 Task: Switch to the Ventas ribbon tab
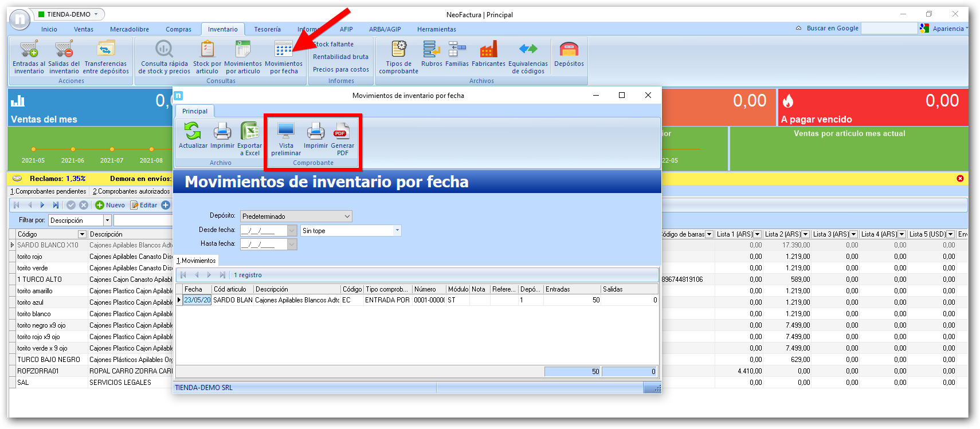coord(83,29)
